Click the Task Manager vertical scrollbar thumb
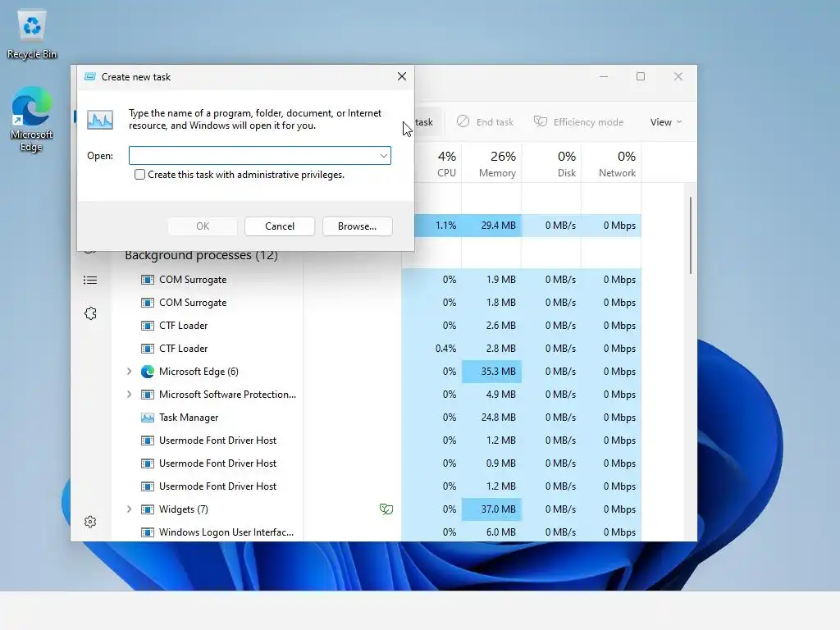 coord(691,235)
